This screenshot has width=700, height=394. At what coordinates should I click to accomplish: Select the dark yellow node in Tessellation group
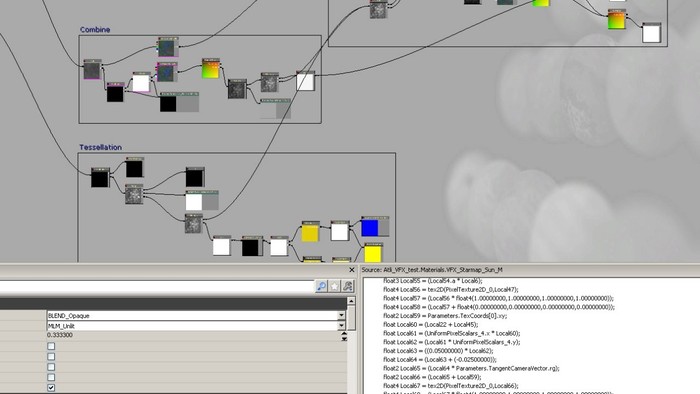click(310, 232)
